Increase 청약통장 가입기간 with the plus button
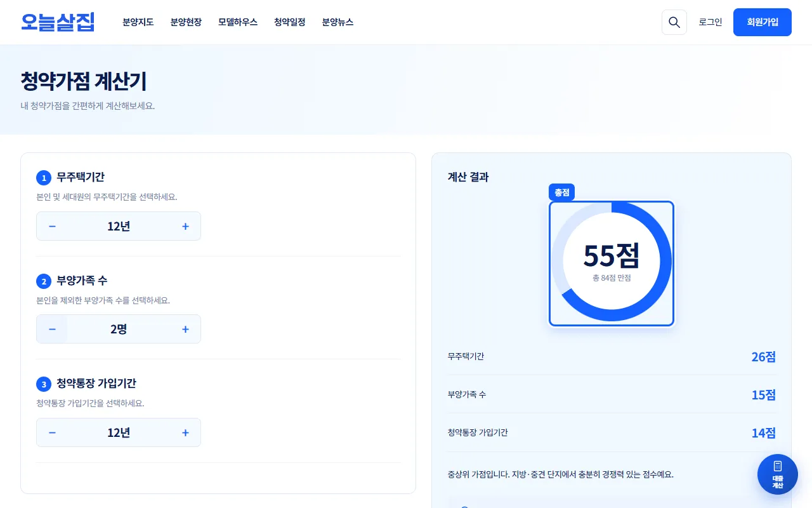Image resolution: width=812 pixels, height=508 pixels. click(x=185, y=432)
